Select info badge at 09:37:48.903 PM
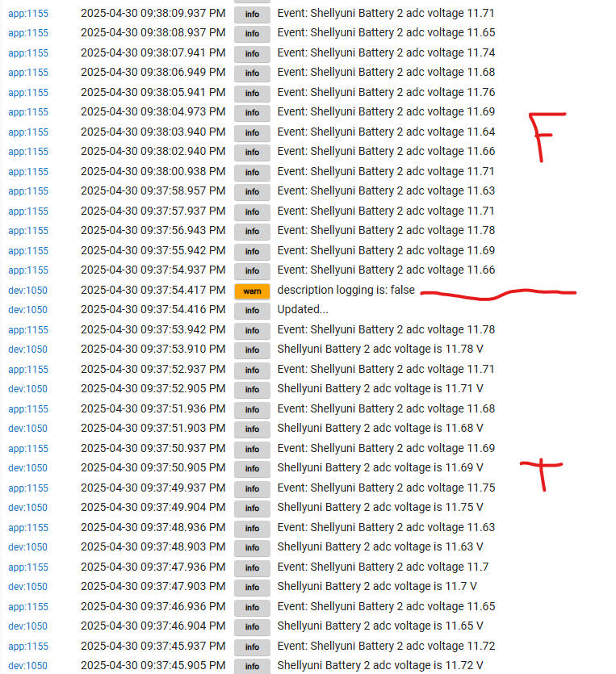This screenshot has width=616, height=674. [252, 547]
